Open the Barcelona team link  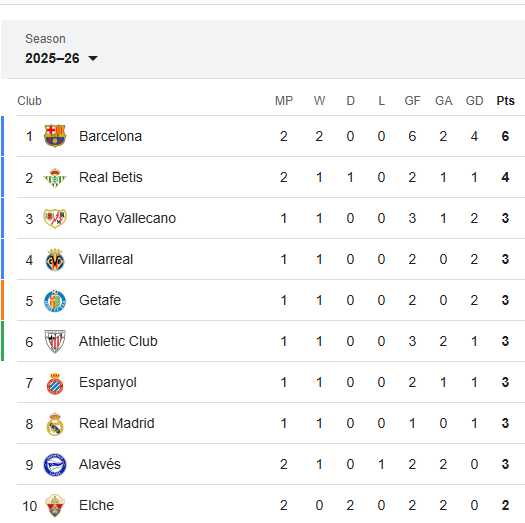click(110, 136)
